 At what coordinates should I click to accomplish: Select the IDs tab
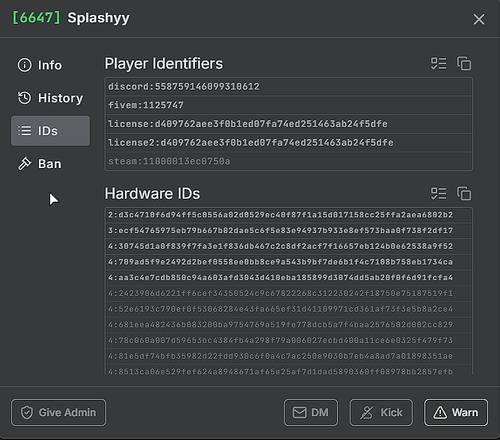tap(50, 131)
